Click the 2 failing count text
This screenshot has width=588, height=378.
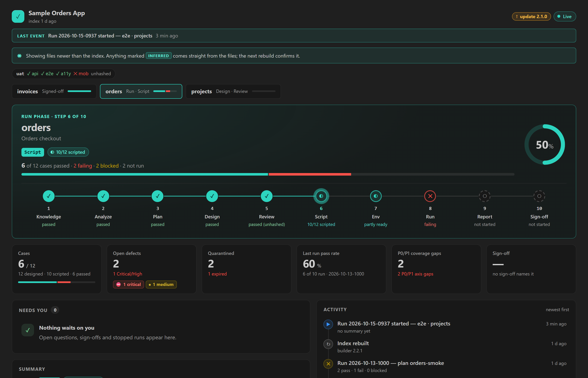(x=83, y=166)
